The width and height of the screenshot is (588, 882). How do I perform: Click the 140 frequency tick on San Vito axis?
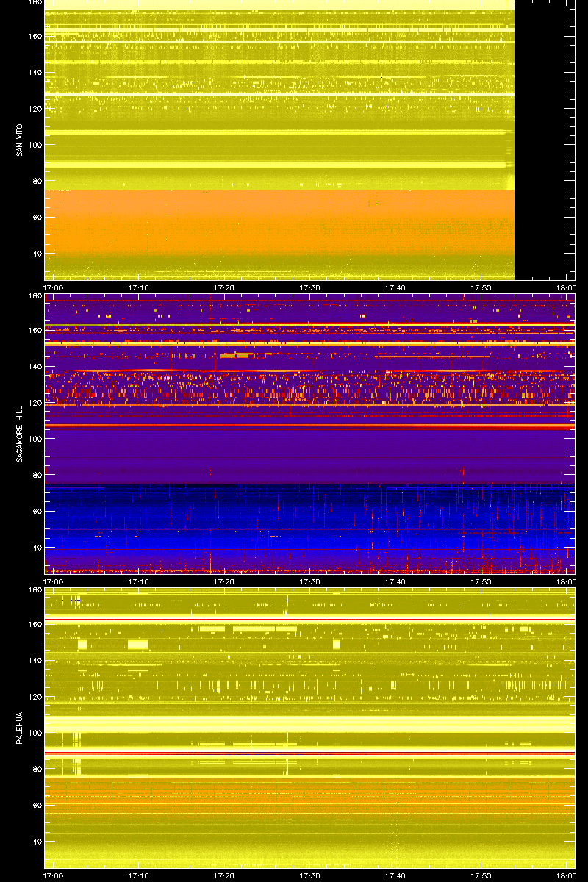(35, 72)
